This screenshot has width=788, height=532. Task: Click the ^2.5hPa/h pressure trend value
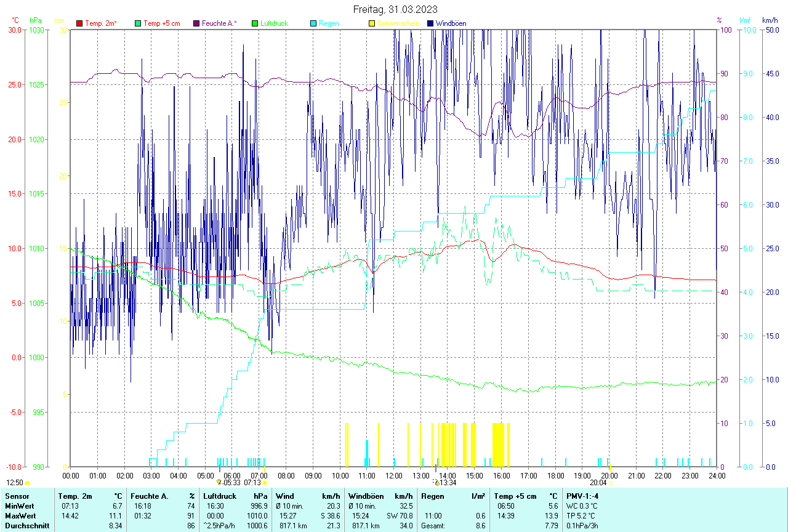[220, 526]
